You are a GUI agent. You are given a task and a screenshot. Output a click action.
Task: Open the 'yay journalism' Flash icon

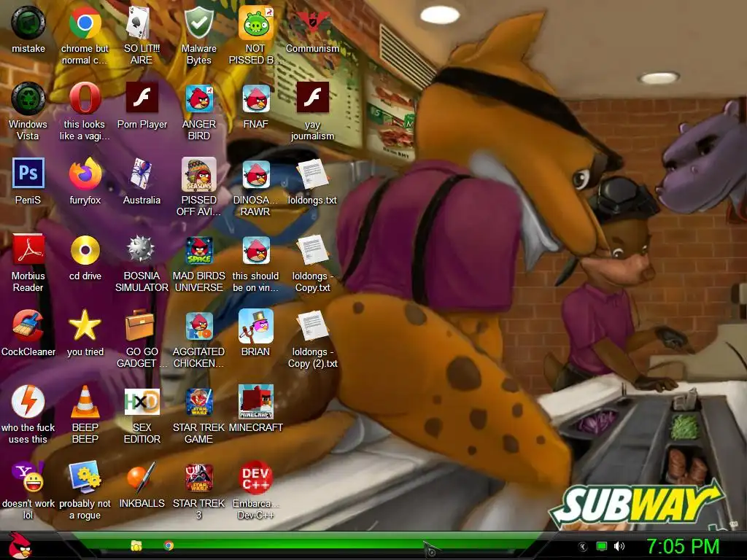coord(312,97)
